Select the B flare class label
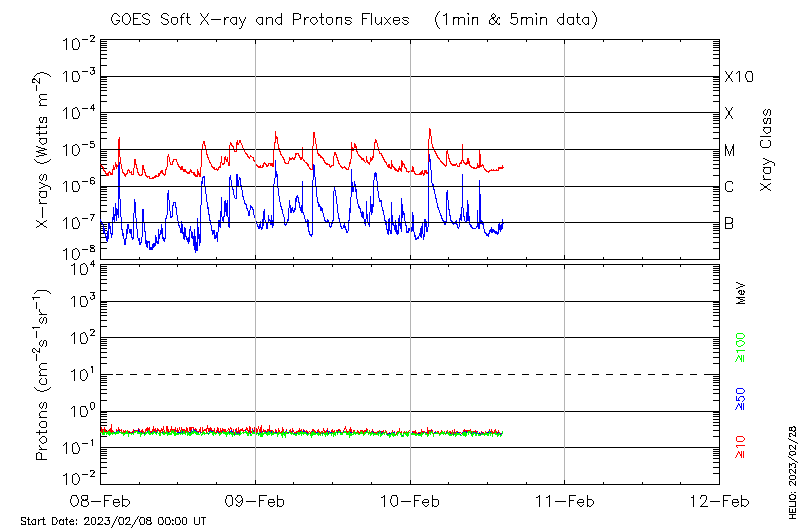The image size is (800, 530). tap(729, 223)
